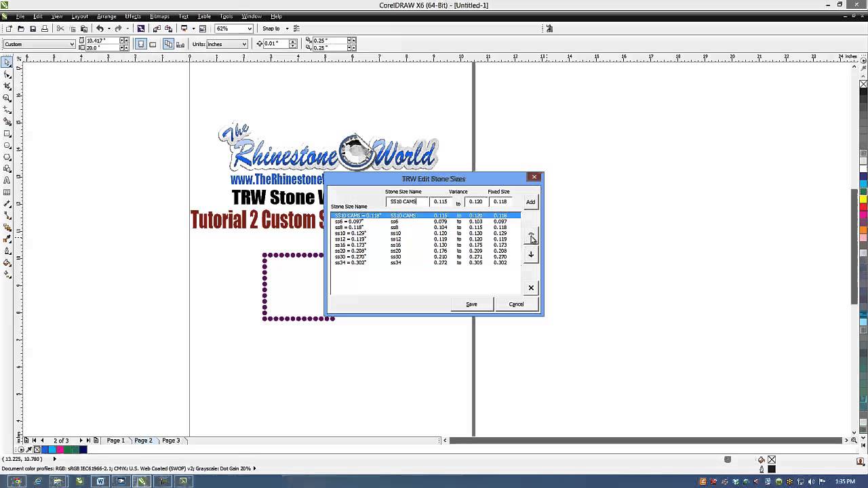
Task: Click the Import icon in toolbar
Action: [156, 28]
